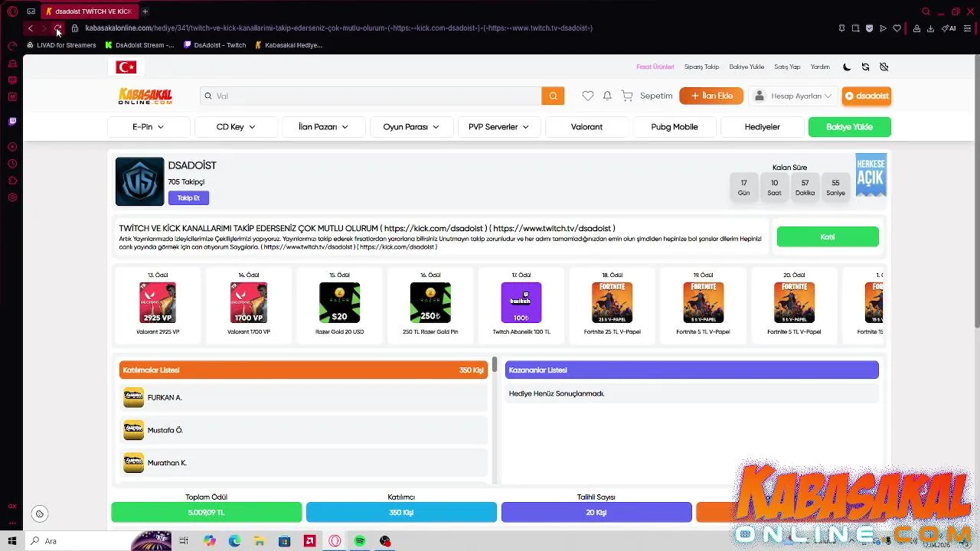980x551 pixels.
Task: Click the site refresh arrows icon
Action: pos(865,67)
